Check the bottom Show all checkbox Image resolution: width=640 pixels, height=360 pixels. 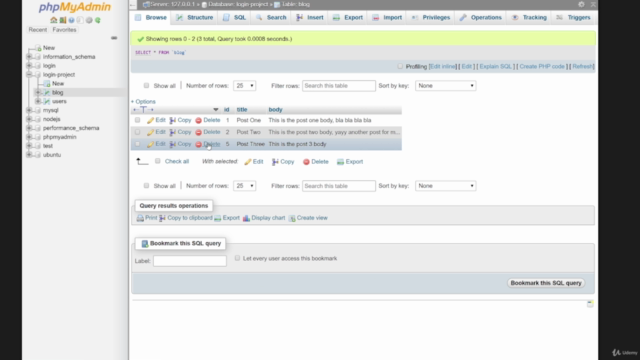point(146,186)
